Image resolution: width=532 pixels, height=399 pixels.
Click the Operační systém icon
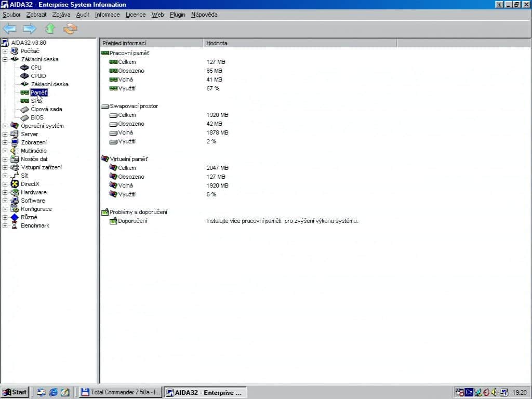point(15,126)
